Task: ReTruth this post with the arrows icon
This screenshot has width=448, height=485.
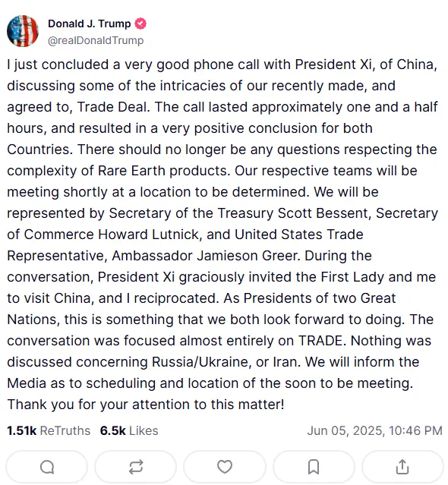Action: point(136,467)
